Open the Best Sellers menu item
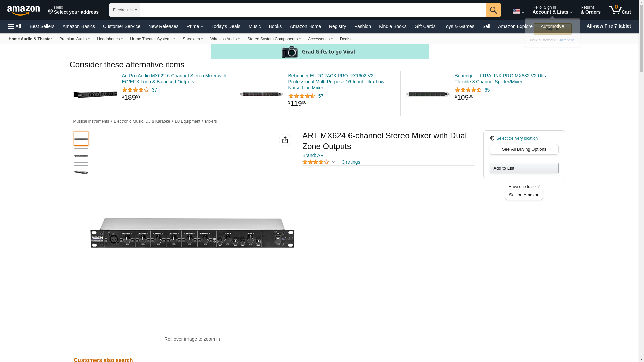 42,26
